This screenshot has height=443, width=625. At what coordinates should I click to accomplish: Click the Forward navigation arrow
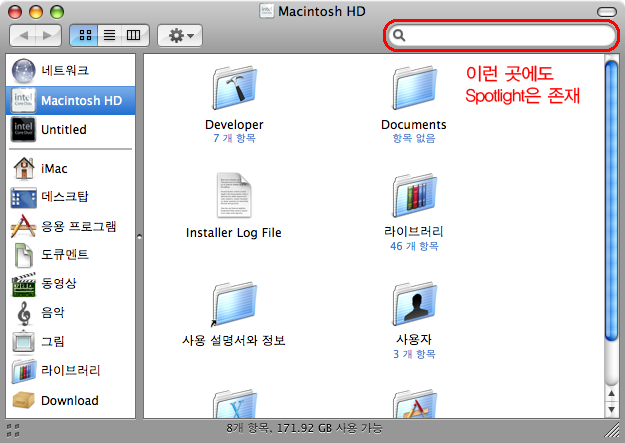point(48,35)
